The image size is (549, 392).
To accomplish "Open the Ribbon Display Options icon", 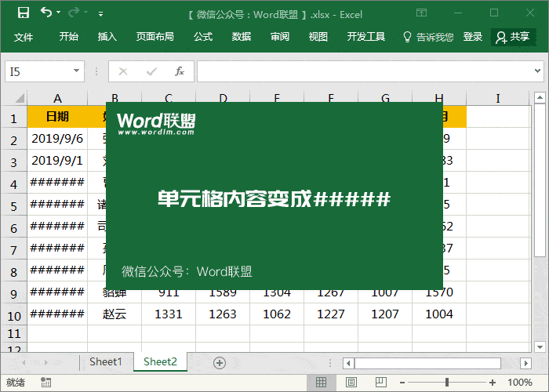I will 421,13.
